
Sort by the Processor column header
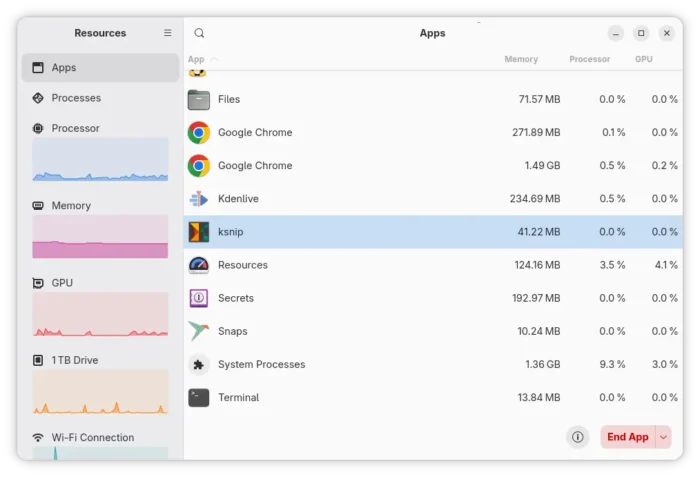[x=589, y=59]
